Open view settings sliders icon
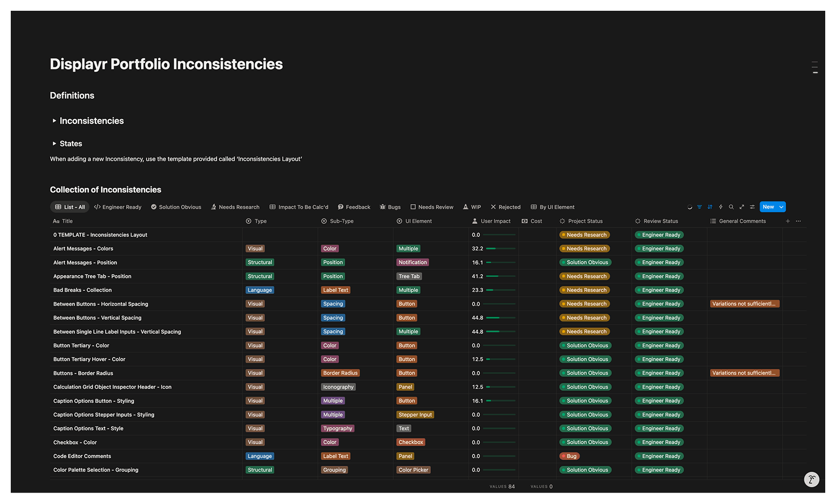The image size is (836, 504). point(753,207)
